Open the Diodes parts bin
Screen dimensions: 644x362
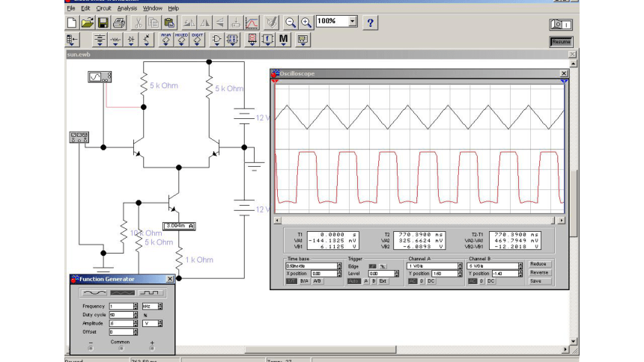pos(131,40)
